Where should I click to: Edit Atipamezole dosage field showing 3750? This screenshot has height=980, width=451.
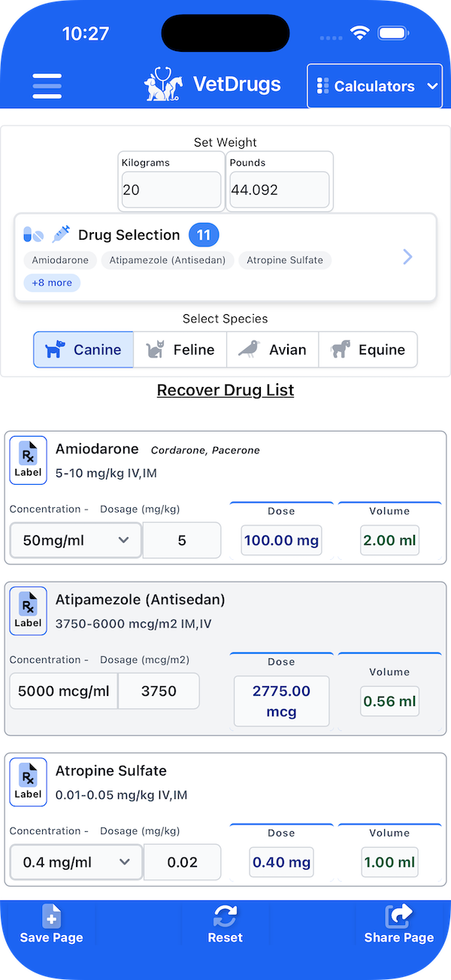click(x=159, y=691)
